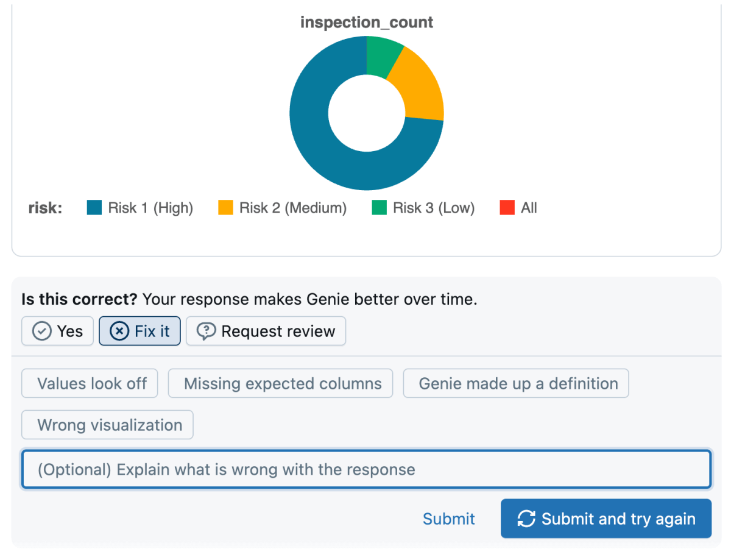Screen dimensions: 731x560
Task: Click the checkmark icon on Yes button
Action: (41, 331)
